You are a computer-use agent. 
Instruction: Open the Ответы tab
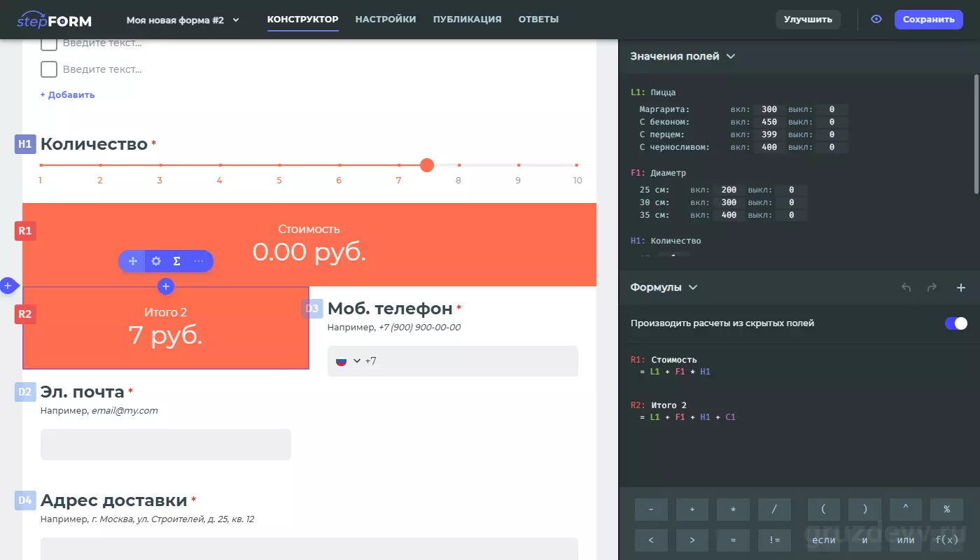click(538, 20)
